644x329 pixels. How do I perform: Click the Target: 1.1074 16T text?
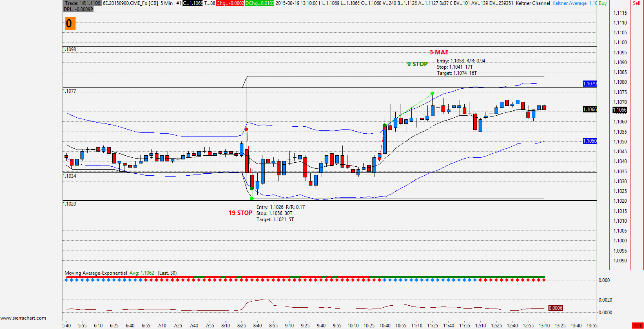click(x=457, y=73)
